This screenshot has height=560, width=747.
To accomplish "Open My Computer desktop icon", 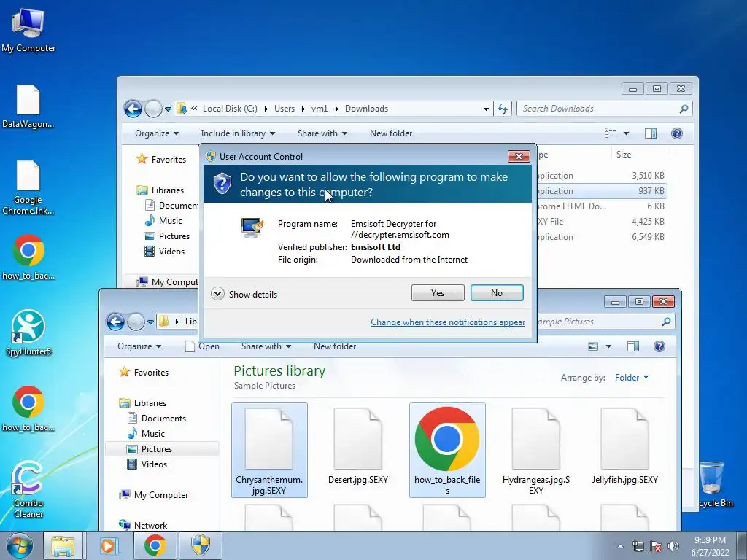I will 28,31.
